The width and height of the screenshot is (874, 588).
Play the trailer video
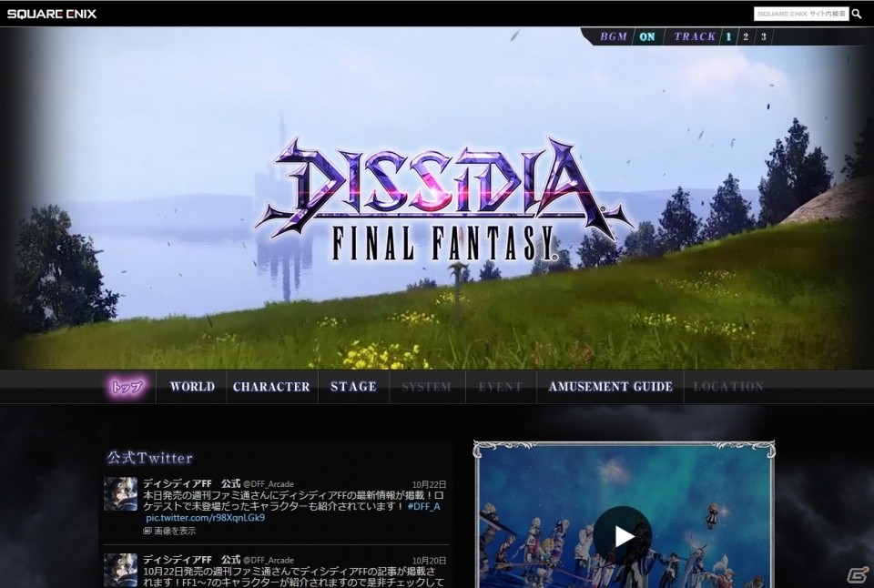pos(623,535)
